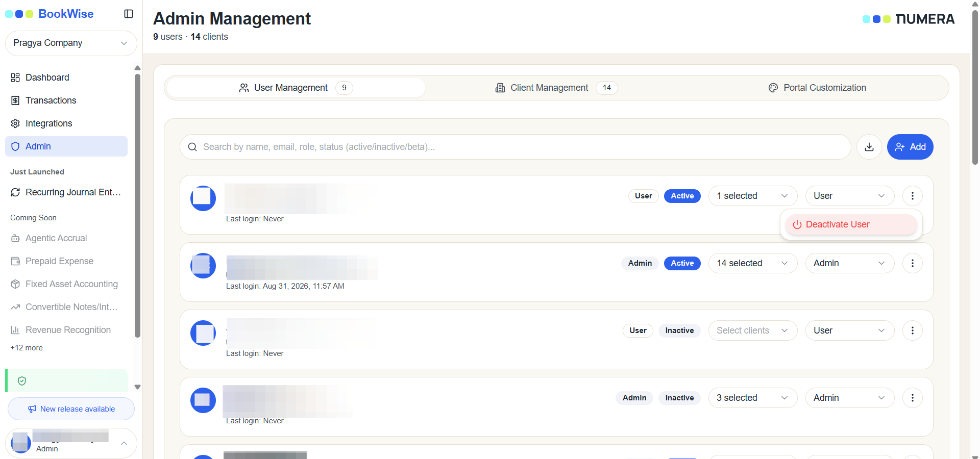This screenshot has height=459, width=980.
Task: Open the '3 selected' clients dropdown
Action: coord(753,398)
